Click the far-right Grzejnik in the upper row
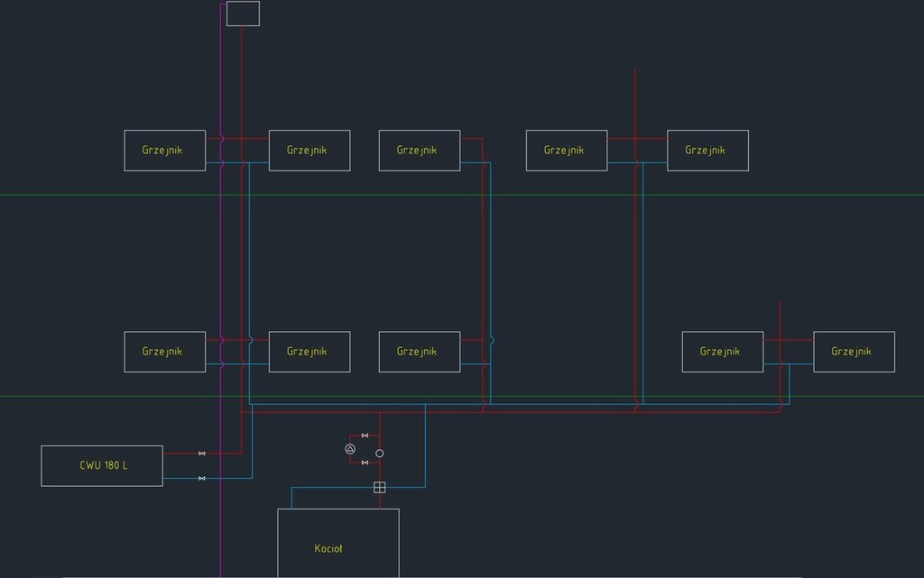 tap(707, 151)
